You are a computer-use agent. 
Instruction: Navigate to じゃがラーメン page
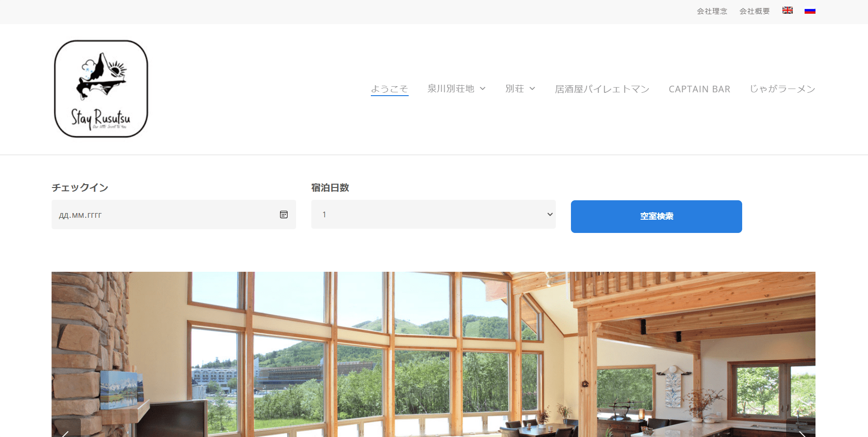coord(782,89)
